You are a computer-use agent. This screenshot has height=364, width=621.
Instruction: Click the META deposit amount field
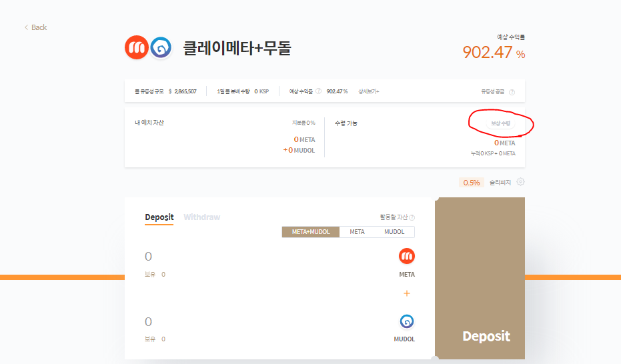149,257
